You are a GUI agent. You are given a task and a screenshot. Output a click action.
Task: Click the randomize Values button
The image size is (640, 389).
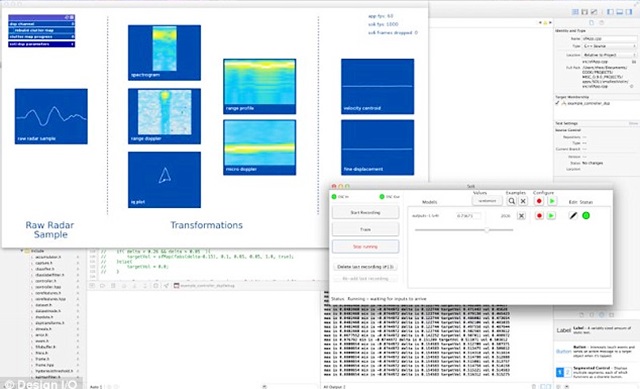(487, 201)
